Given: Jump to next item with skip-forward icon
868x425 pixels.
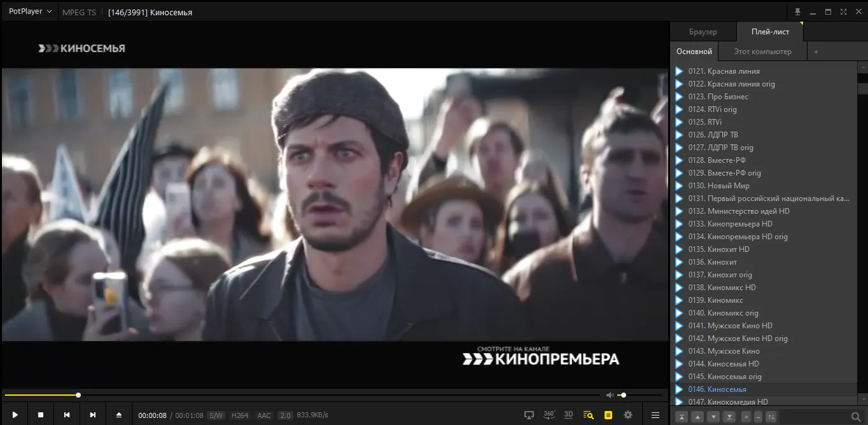Looking at the screenshot, I should pos(93,415).
